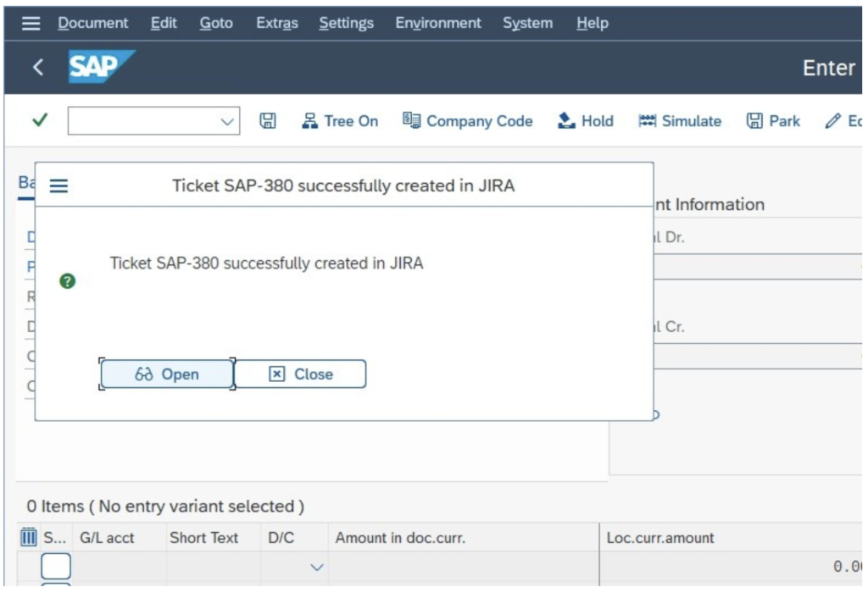Hold the current document
Screen dimensions: 868x593
pyautogui.click(x=586, y=121)
